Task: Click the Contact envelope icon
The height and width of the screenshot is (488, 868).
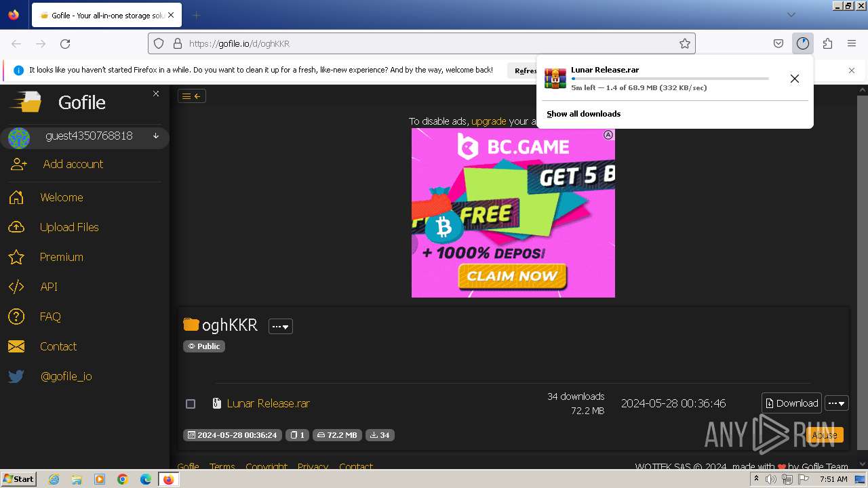Action: [x=16, y=346]
